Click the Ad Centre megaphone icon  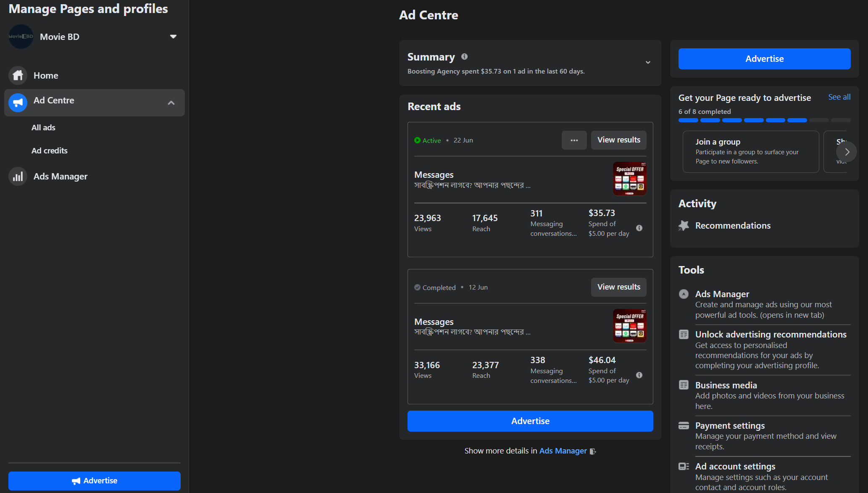[18, 103]
